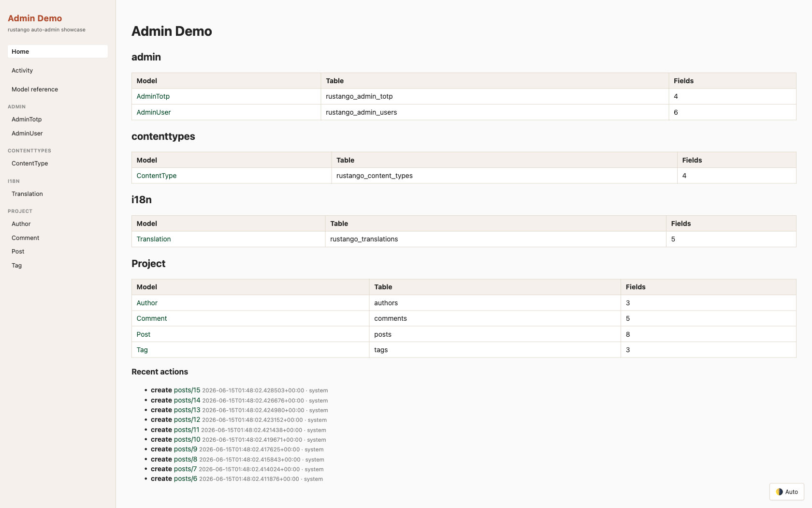The image size is (812, 508).
Task: Open Tag in the sidebar
Action: (x=58, y=265)
